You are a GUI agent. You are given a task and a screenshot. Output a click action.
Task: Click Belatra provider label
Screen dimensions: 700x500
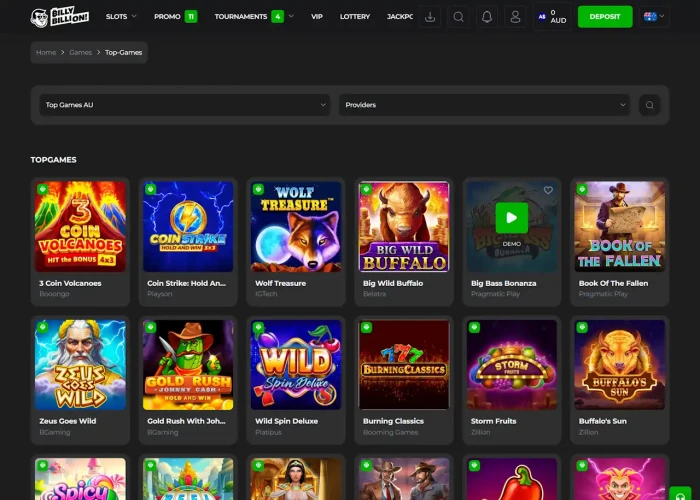(374, 294)
